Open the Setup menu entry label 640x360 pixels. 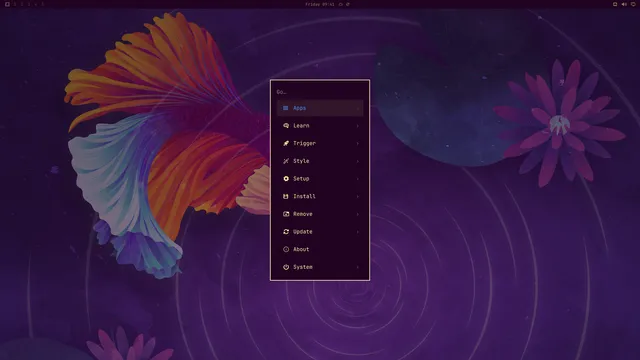[x=301, y=179]
